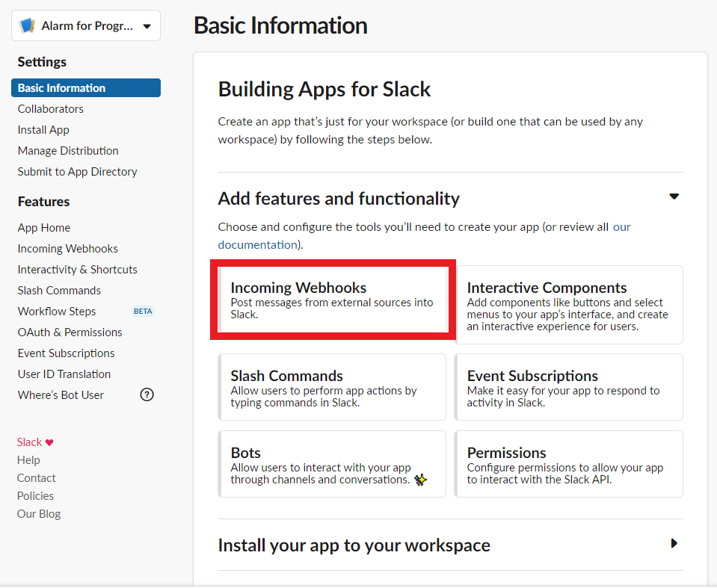Open OAuth & Permissions in sidebar
The image size is (717, 588).
click(70, 332)
